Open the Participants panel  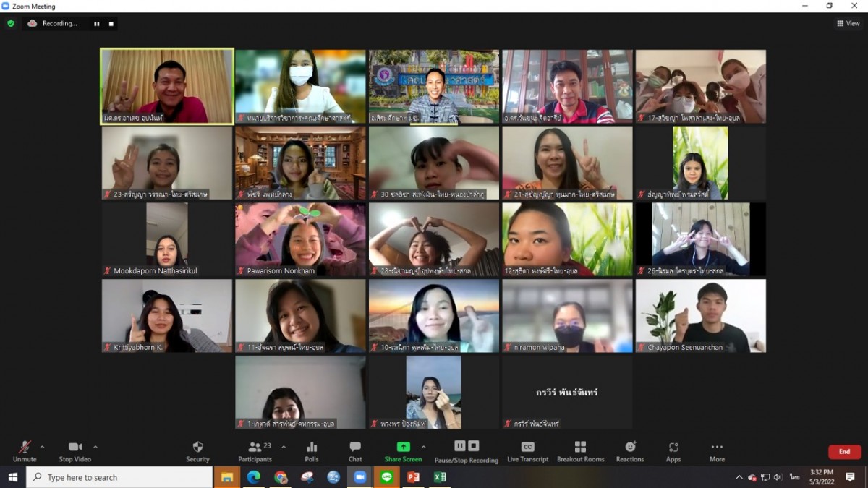(255, 451)
